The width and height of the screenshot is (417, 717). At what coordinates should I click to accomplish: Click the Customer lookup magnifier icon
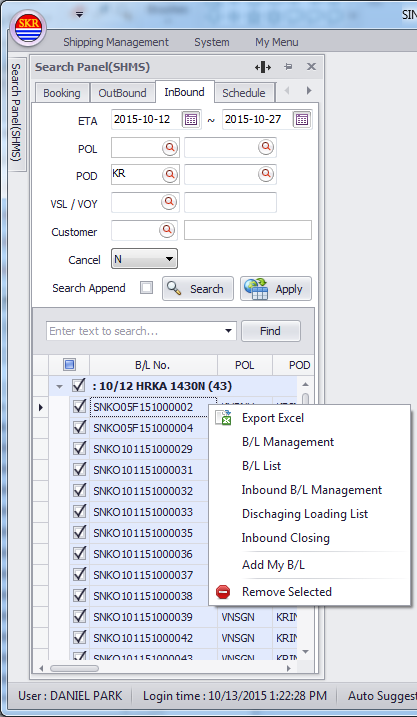(167, 230)
